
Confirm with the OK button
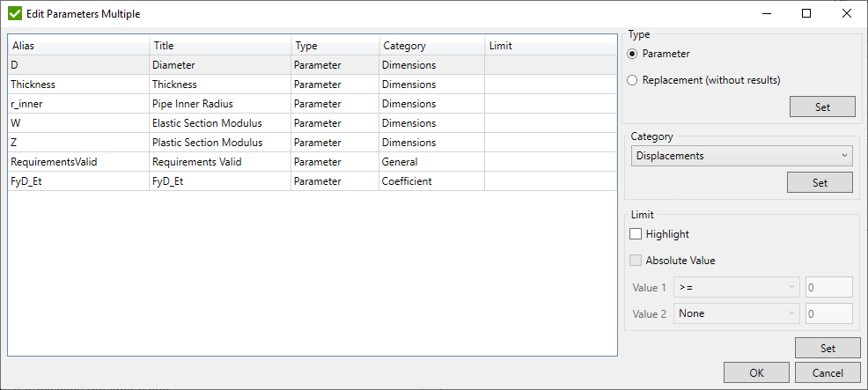pos(756,372)
